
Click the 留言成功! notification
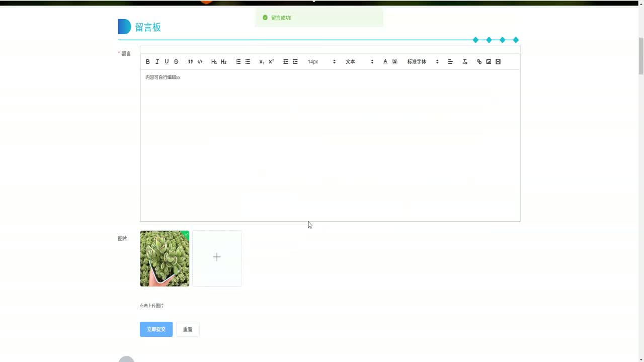pyautogui.click(x=319, y=18)
